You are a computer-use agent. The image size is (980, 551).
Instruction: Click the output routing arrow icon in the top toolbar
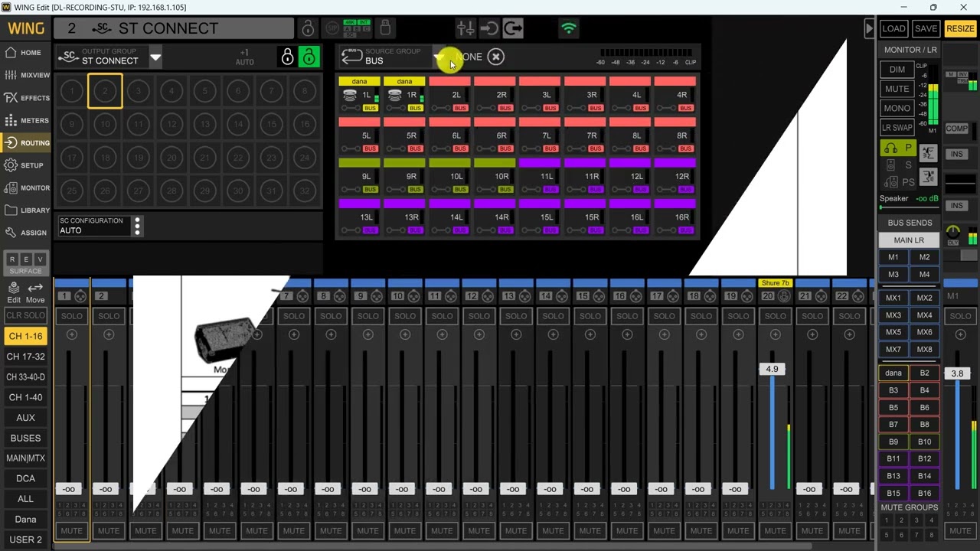[x=513, y=29]
